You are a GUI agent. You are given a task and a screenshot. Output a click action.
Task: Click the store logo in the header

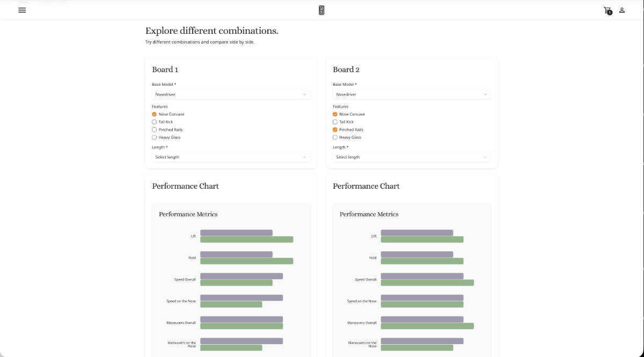(321, 10)
